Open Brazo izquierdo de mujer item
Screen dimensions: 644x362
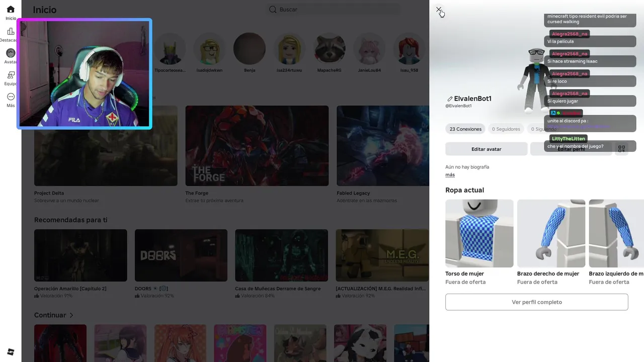pos(616,242)
